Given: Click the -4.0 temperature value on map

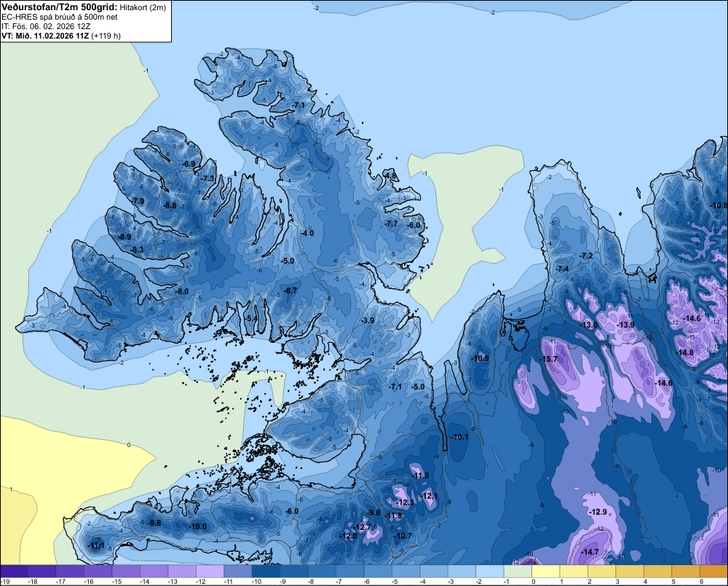Looking at the screenshot, I should pos(307,233).
